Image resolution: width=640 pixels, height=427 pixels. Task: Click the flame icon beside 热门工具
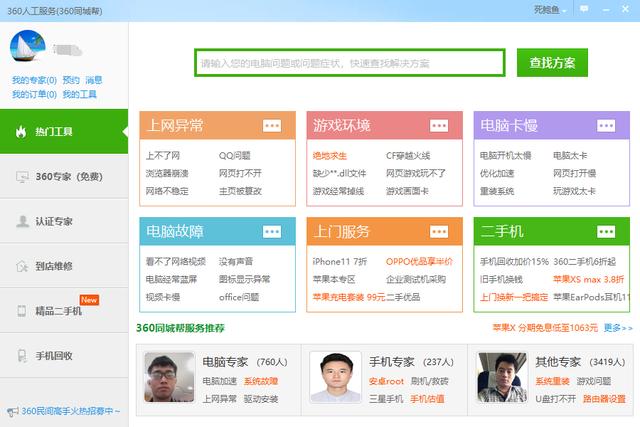coord(20,132)
